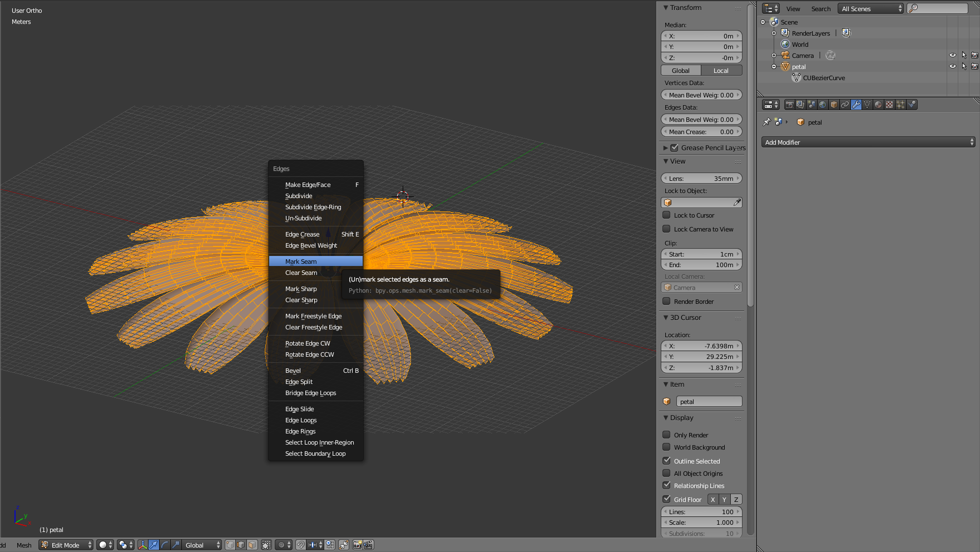
Task: Choose Mark Sharp from Edges menu
Action: click(316, 288)
